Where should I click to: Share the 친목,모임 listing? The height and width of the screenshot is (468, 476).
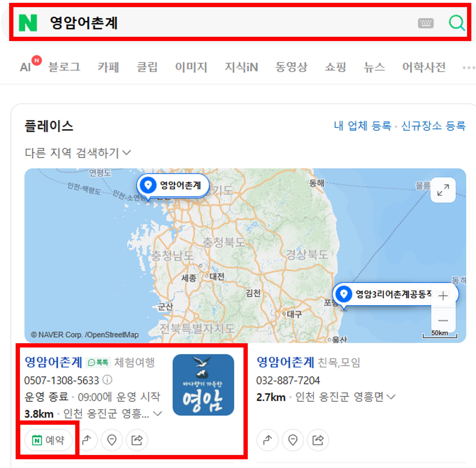tap(318, 440)
